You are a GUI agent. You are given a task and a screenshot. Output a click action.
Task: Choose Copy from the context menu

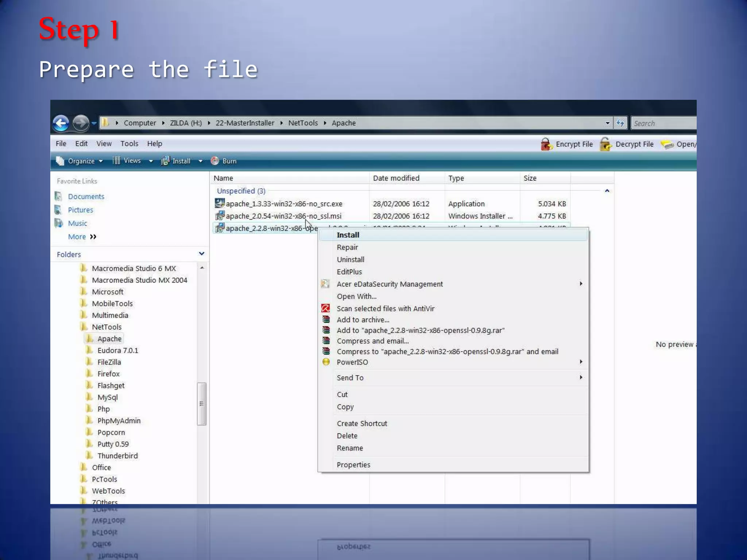[453, 407]
